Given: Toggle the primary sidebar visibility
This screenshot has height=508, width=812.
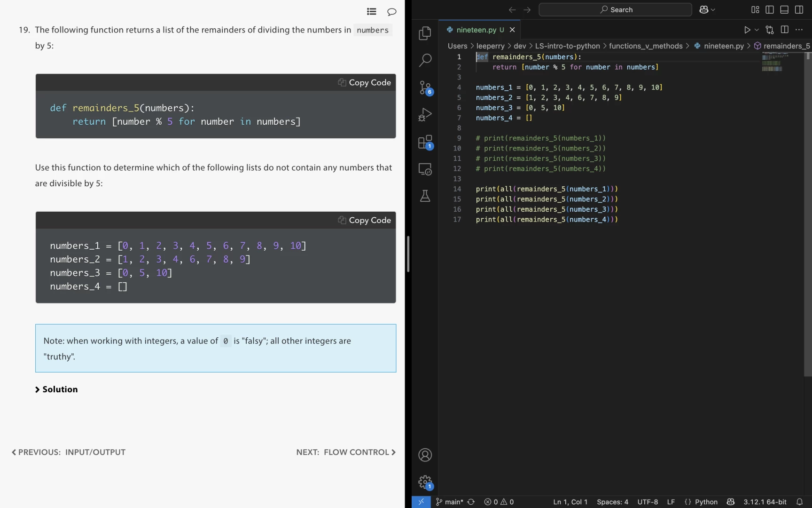Looking at the screenshot, I should click(769, 9).
